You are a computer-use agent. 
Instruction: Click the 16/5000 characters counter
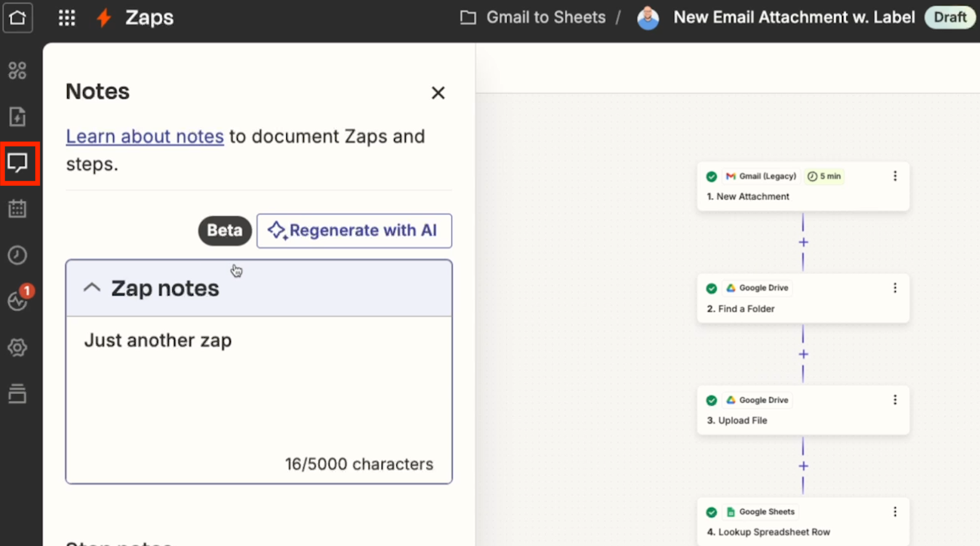pos(359,464)
